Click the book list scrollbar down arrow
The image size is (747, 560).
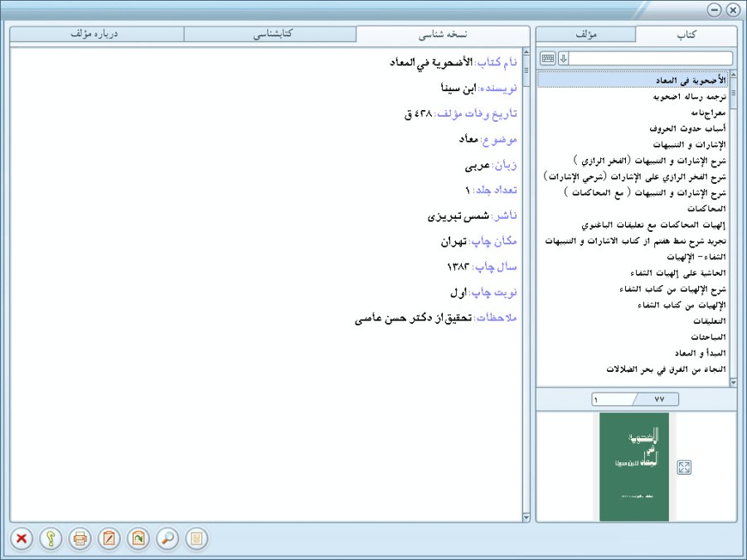[733, 382]
